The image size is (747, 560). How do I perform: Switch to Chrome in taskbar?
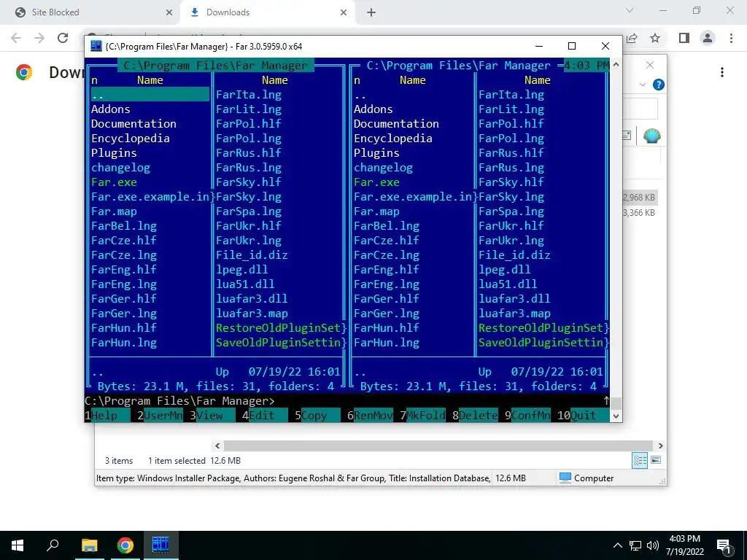click(125, 545)
